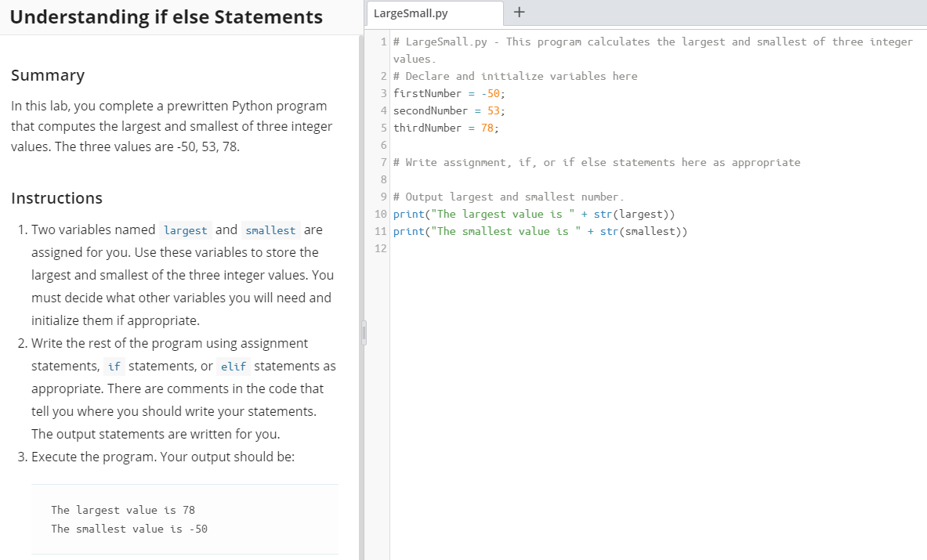Click the inline code snippet smallest in instructions
Screen dimensions: 927x560
(270, 230)
